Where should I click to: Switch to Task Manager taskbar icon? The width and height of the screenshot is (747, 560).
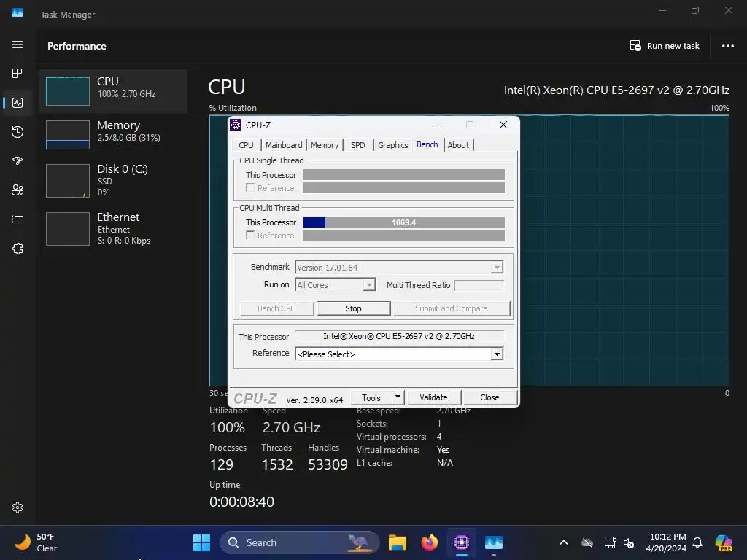pyautogui.click(x=494, y=542)
